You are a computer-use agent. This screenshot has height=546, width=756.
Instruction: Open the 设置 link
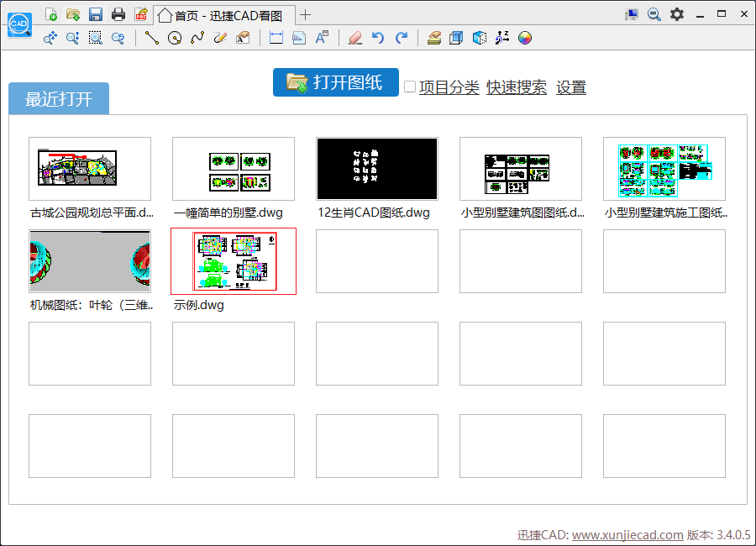(x=571, y=87)
